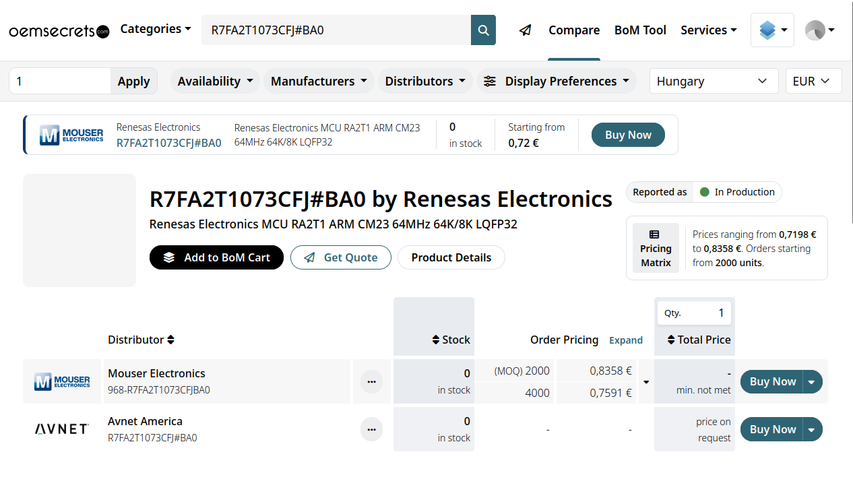Click the Pricing Matrix icon button

[656, 248]
